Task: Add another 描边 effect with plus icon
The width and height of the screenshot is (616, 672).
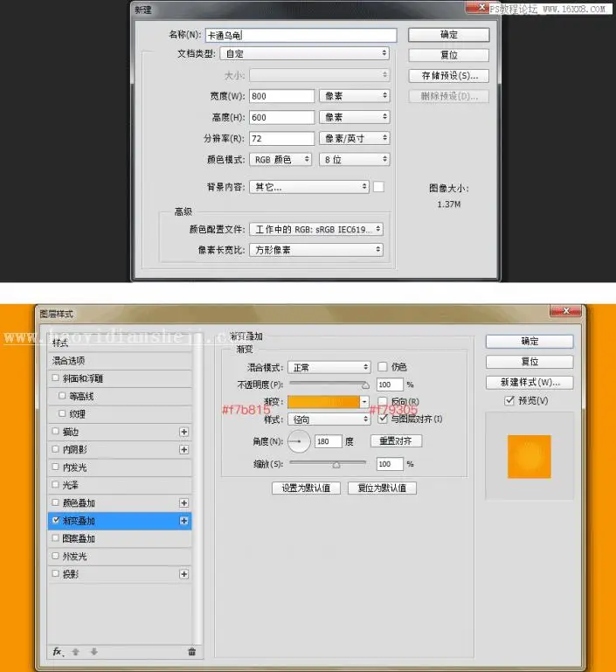Action: pos(183,432)
